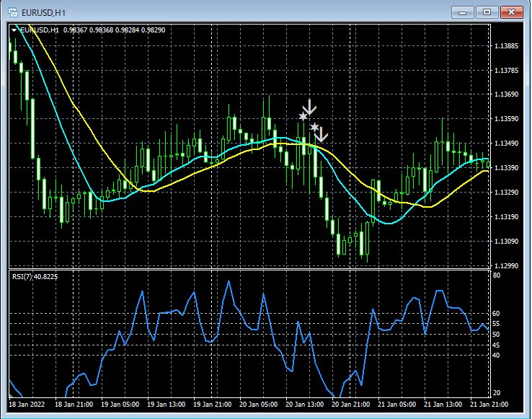Viewport: 532px width, 419px height.
Task: Click RSI scale value 20
Action: 497,393
